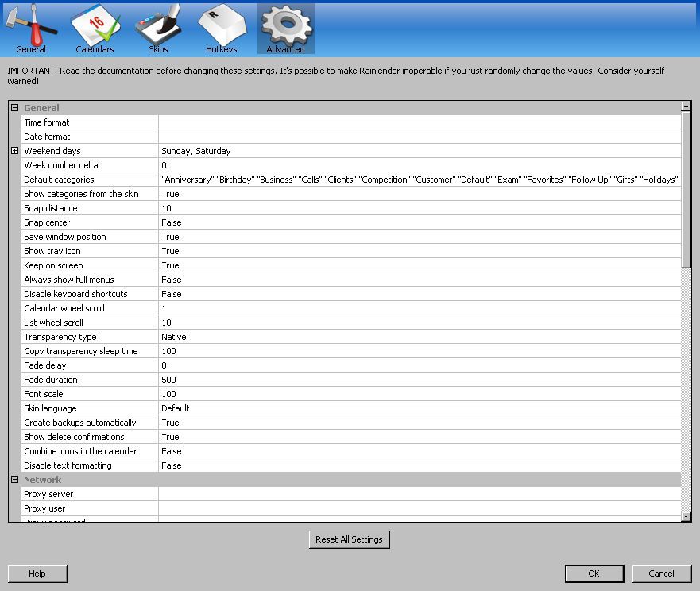This screenshot has width=700, height=591.
Task: Open the Calendars settings icon
Action: click(x=95, y=28)
